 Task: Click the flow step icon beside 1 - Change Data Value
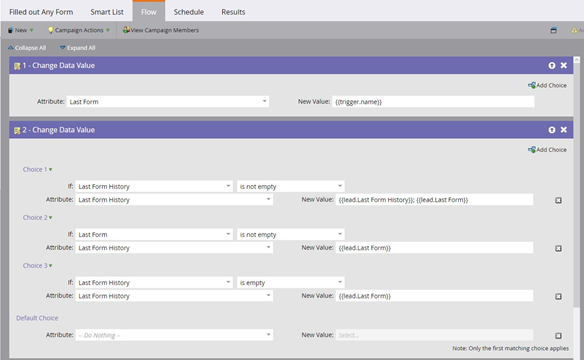[x=17, y=66]
